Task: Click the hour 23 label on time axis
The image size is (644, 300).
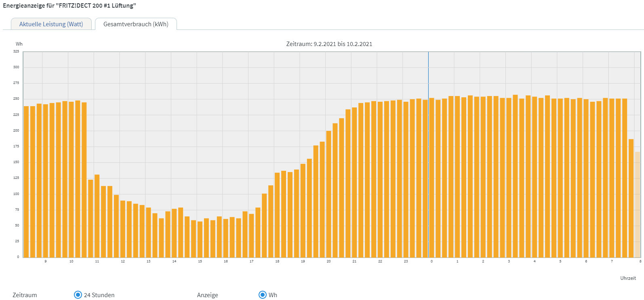Action: tap(406, 262)
